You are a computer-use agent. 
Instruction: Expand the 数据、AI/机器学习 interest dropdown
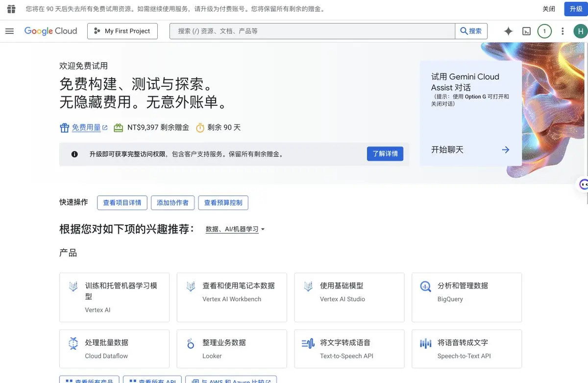coord(235,229)
